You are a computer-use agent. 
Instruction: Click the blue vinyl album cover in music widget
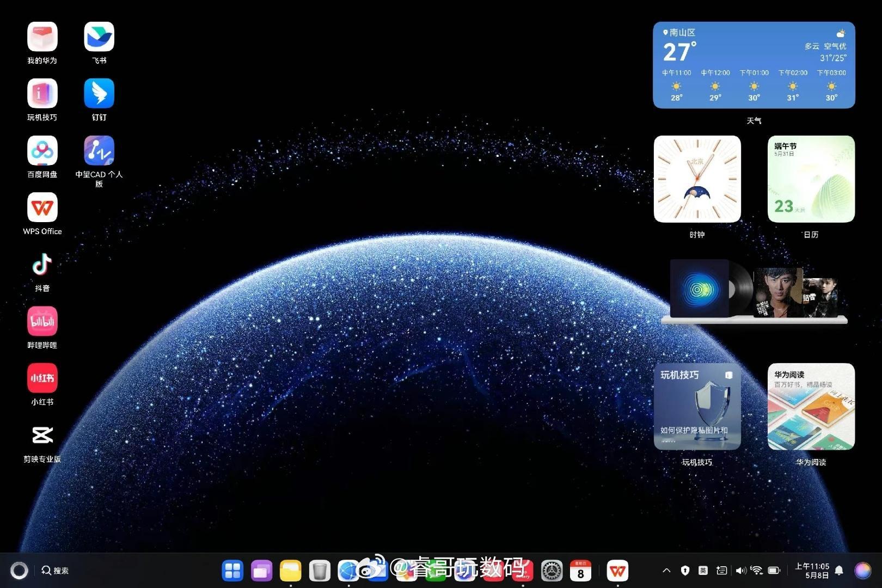coord(699,288)
